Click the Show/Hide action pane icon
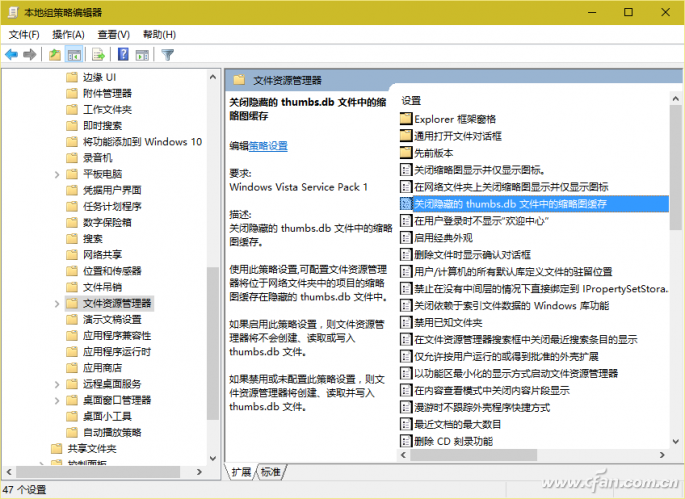The width and height of the screenshot is (685, 499). [143, 55]
